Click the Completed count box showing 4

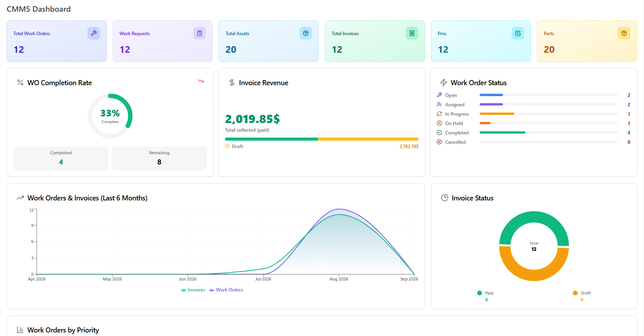click(61, 158)
